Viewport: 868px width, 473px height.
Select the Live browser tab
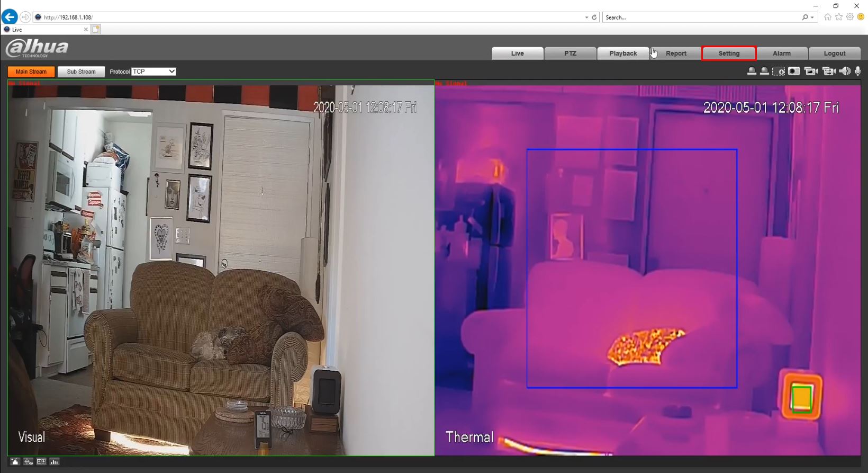coord(45,30)
